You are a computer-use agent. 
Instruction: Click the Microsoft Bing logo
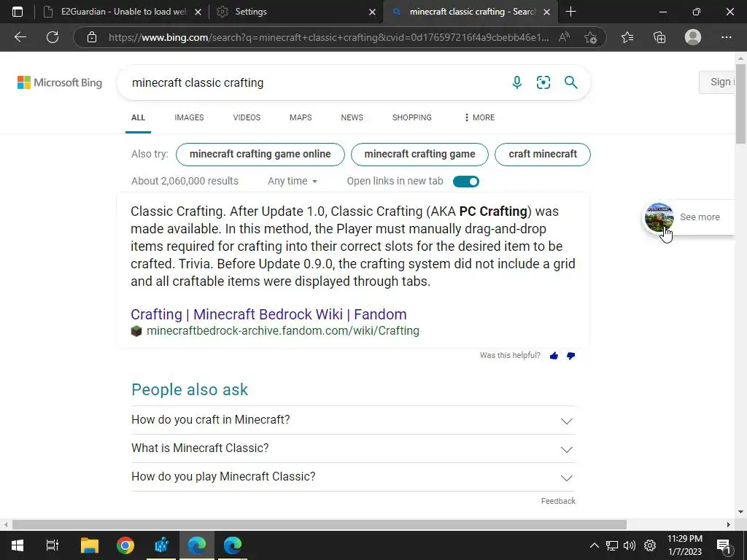[x=60, y=82]
